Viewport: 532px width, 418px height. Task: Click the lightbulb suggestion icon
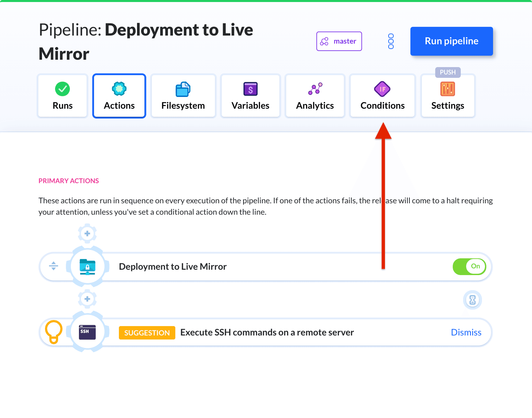(x=54, y=331)
